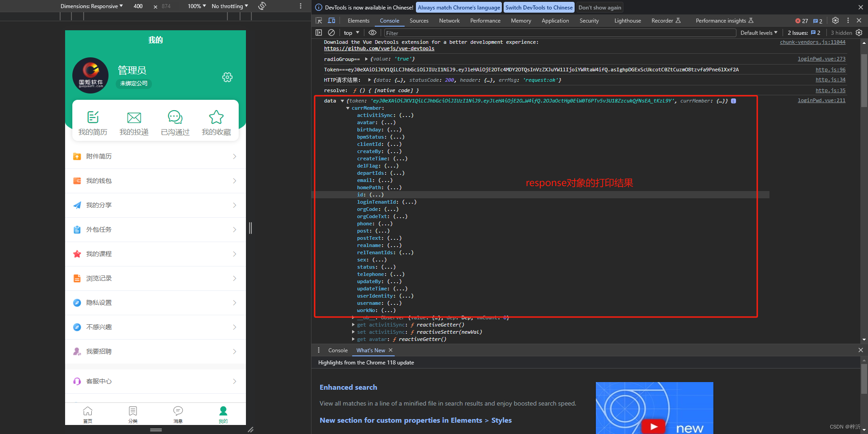
Task: Open the Dimensions: Responsive dropdown
Action: click(91, 6)
